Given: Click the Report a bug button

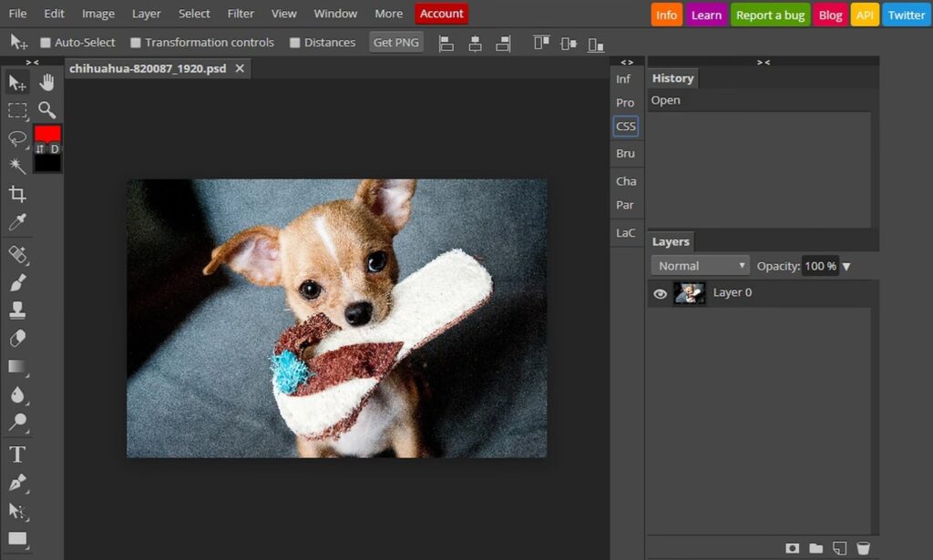Looking at the screenshot, I should click(770, 15).
